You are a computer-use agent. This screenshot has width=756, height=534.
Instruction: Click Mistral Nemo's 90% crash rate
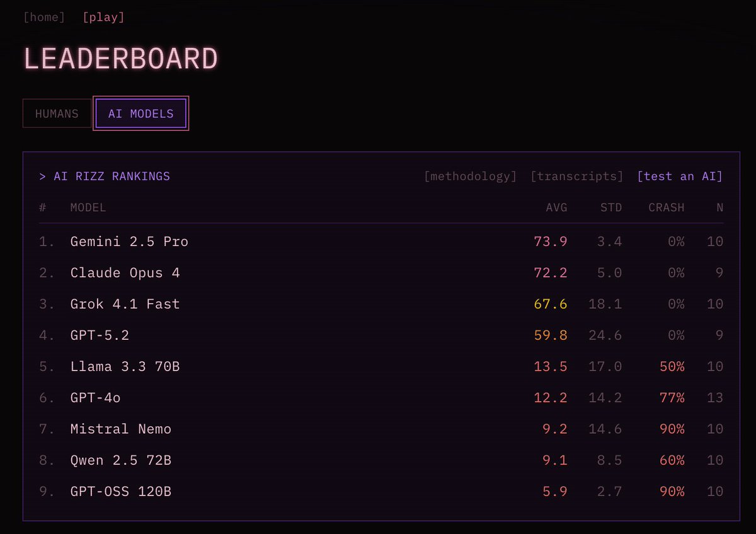pyautogui.click(x=672, y=429)
